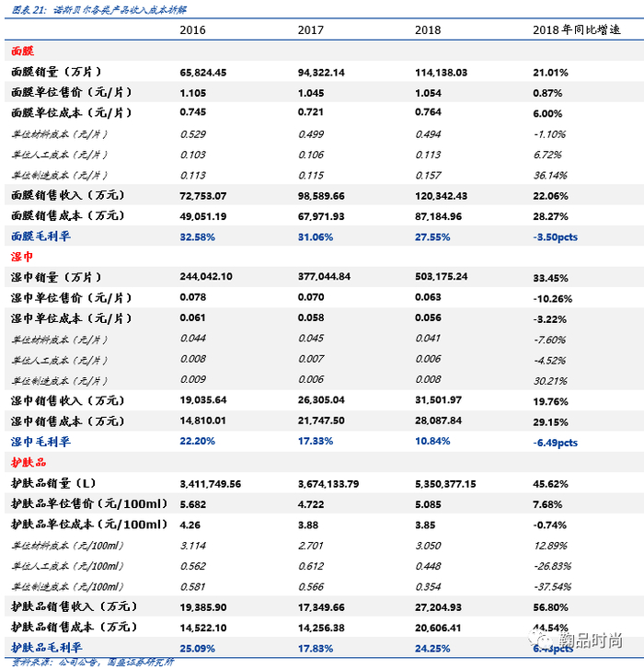Click the value 5,350,377.15
This screenshot has width=644, height=669.
click(x=445, y=484)
